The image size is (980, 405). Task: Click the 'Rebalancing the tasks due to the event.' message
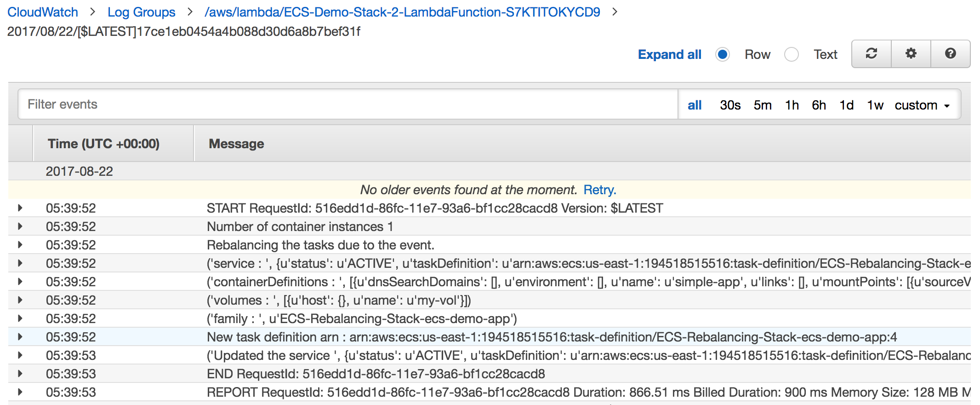(320, 245)
